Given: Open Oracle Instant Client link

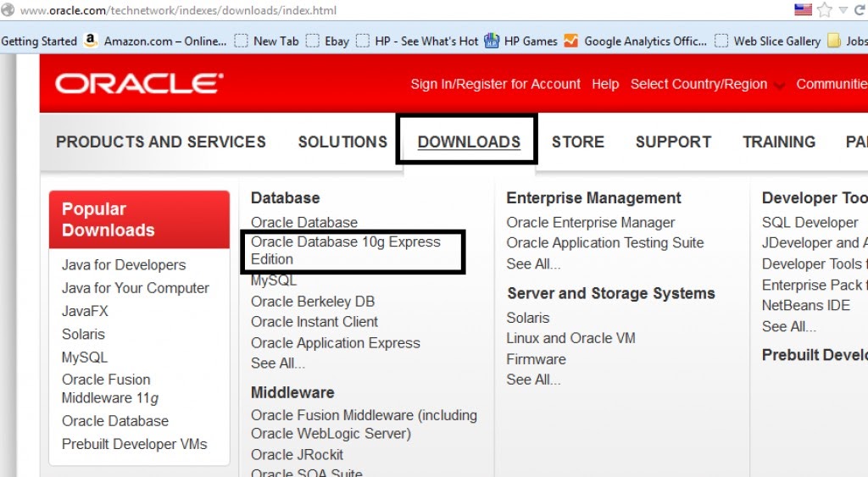Looking at the screenshot, I should (x=314, y=322).
